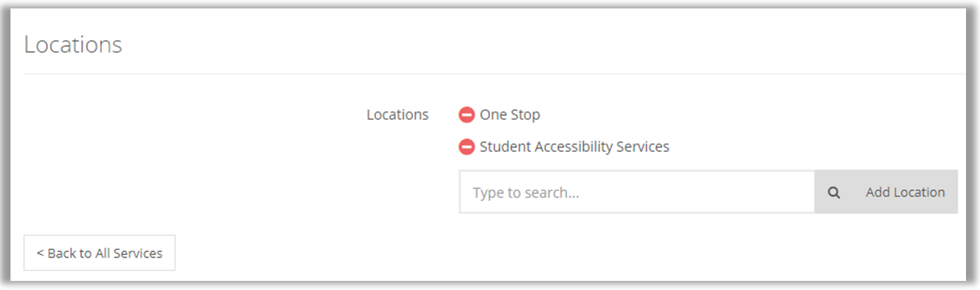Focus the Type to search field
The image size is (980, 290).
[x=636, y=193]
